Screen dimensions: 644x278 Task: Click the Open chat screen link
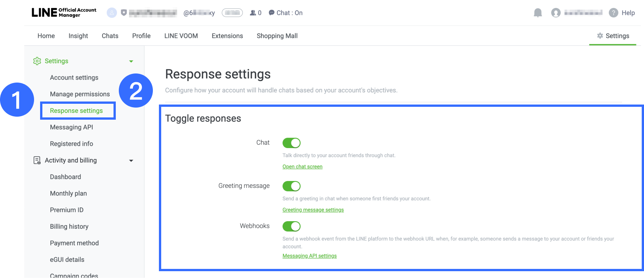[x=302, y=167]
